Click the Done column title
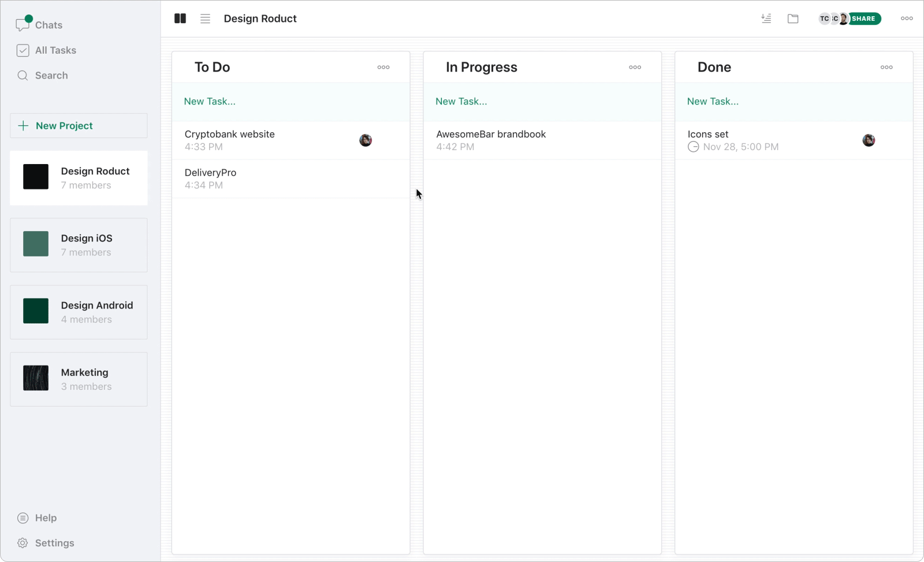This screenshot has height=562, width=924. pos(714,67)
